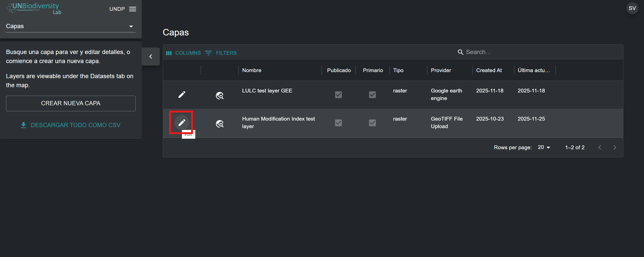Toggle Publicado checkbox for Human Modification Index
The width and height of the screenshot is (644, 257).
338,123
